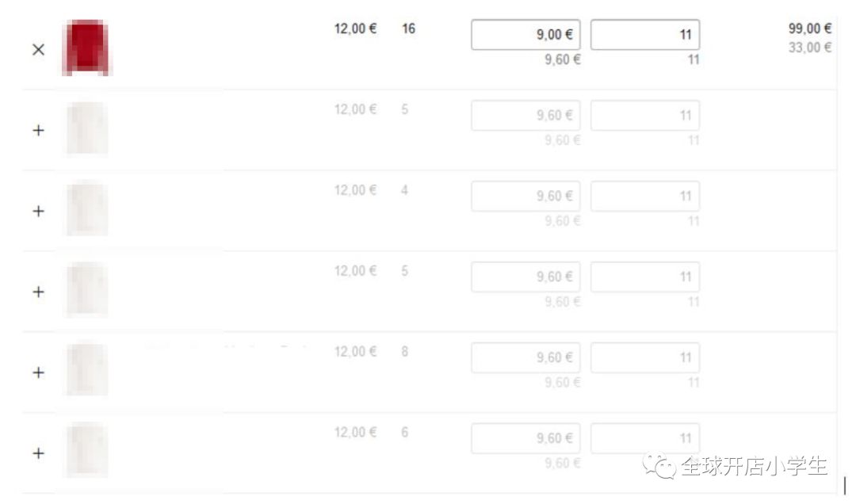Click the price field in the stock 6 row
This screenshot has height=504, width=856.
pyautogui.click(x=525, y=439)
